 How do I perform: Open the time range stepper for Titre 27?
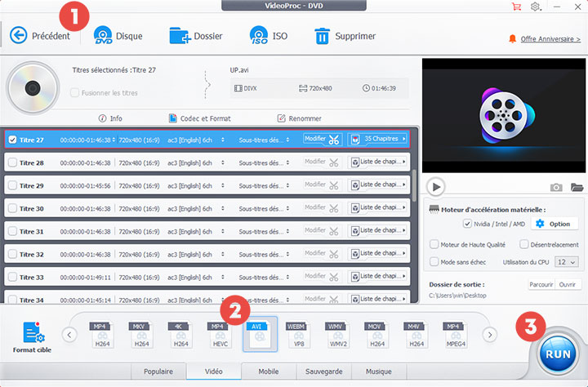tap(114, 140)
